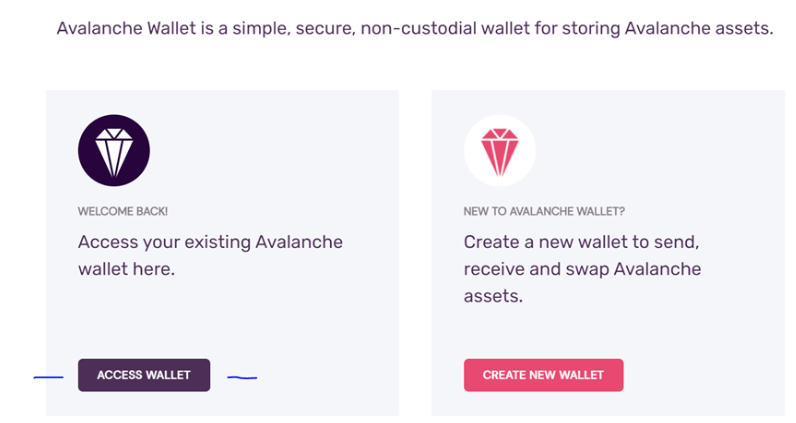This screenshot has width=796, height=423.
Task: Click the NEW TO AVALANCHE WALLET? label
Action: click(544, 211)
